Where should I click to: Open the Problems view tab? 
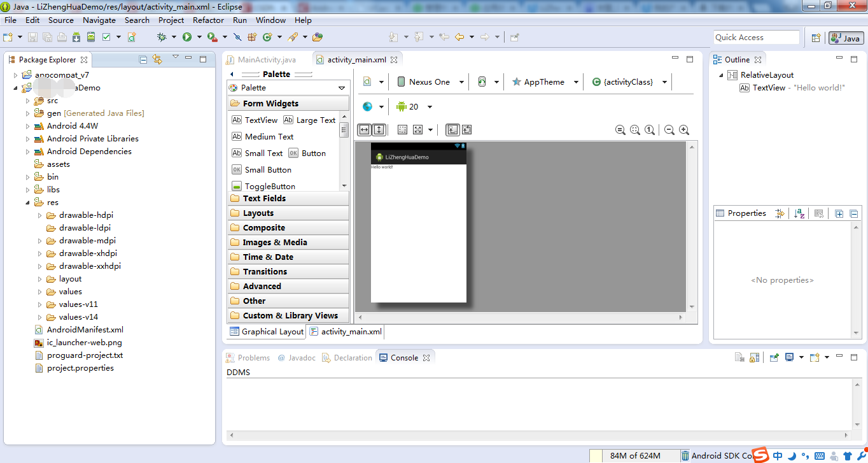pos(248,358)
